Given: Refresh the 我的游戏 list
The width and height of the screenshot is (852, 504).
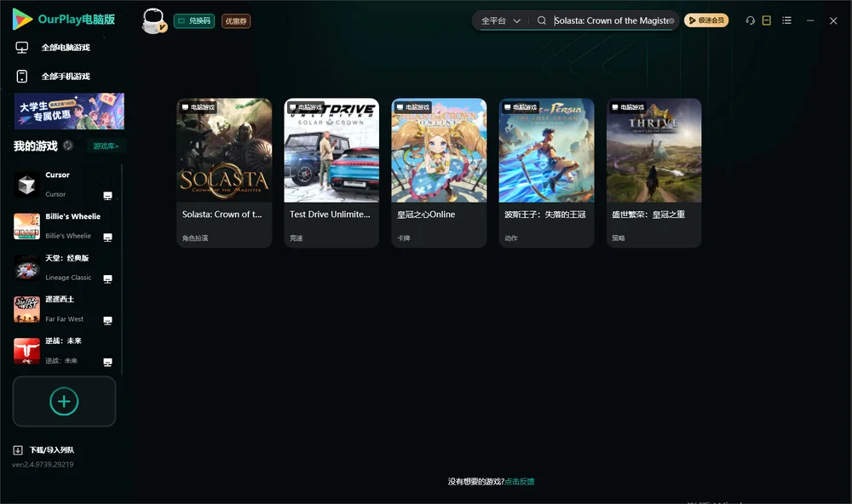Looking at the screenshot, I should pos(68,146).
